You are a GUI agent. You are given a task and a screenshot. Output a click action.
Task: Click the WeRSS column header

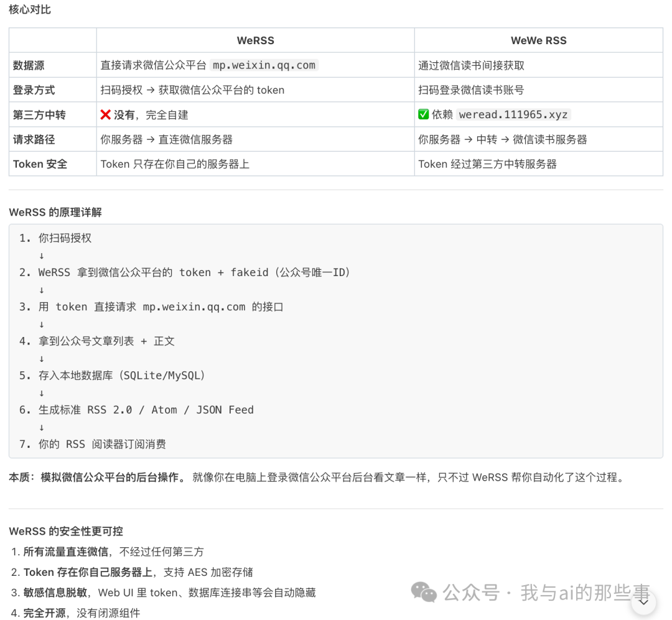point(256,40)
